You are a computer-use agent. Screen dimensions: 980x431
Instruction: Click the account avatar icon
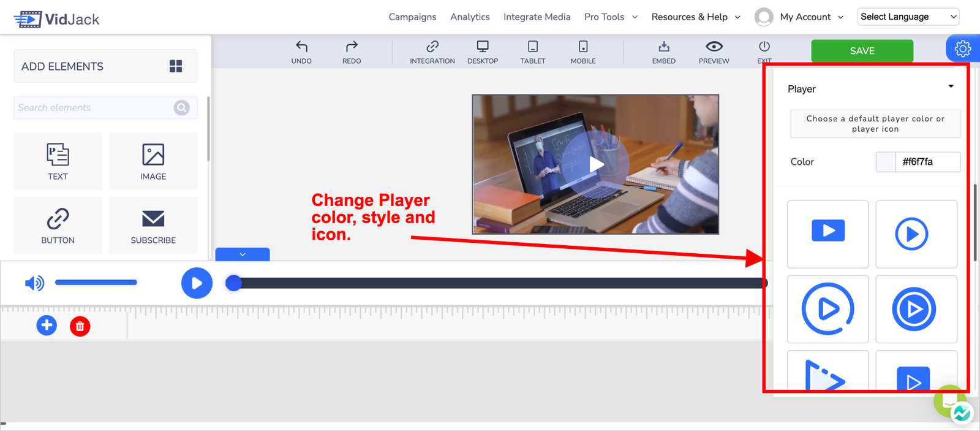click(x=764, y=17)
